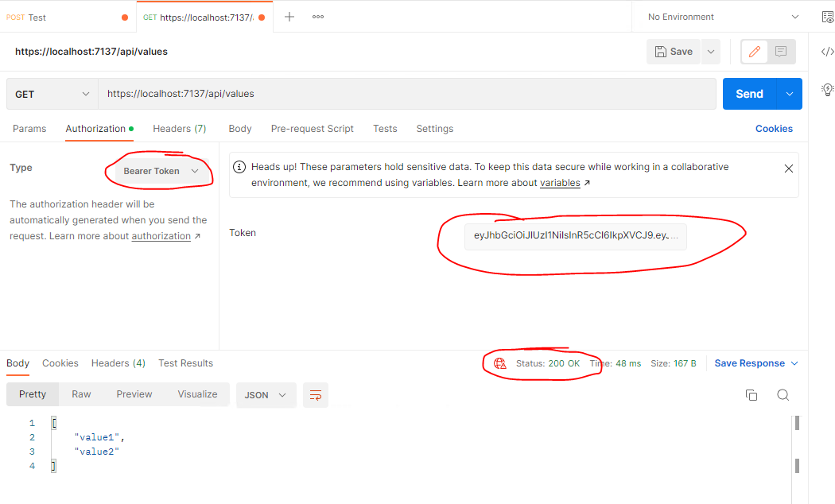Change the Bearer Token authorization type
The image size is (835, 504).
point(159,170)
